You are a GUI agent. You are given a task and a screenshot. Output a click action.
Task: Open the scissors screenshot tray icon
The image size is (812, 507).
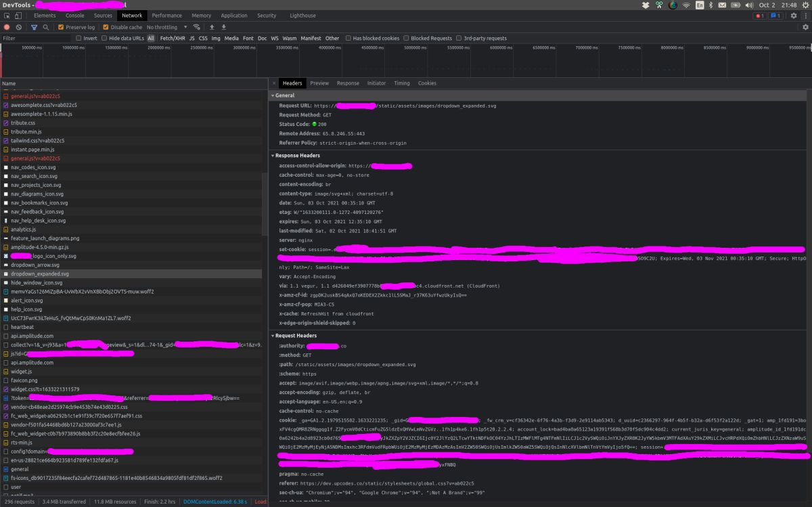click(660, 5)
